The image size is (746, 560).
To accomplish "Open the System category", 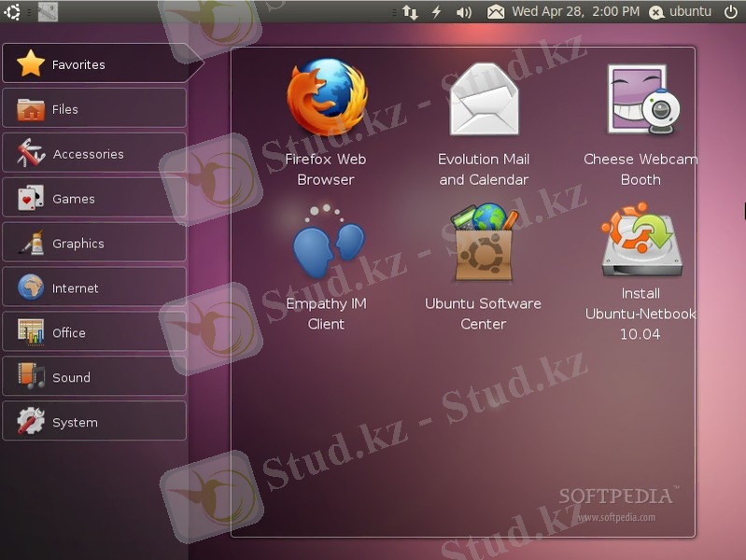I will coord(94,423).
